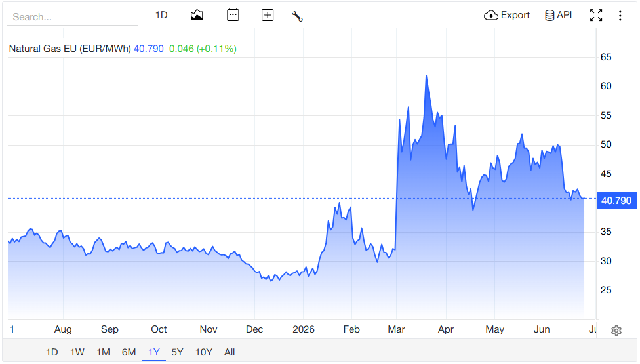The image size is (640, 364).
Task: Click the API database icon
Action: 550,16
